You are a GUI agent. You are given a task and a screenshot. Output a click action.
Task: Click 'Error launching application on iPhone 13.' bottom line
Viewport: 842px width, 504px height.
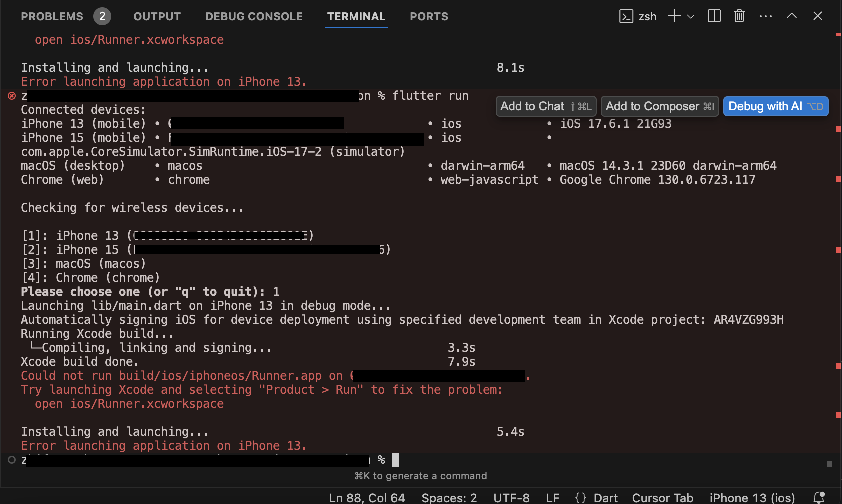pyautogui.click(x=164, y=445)
